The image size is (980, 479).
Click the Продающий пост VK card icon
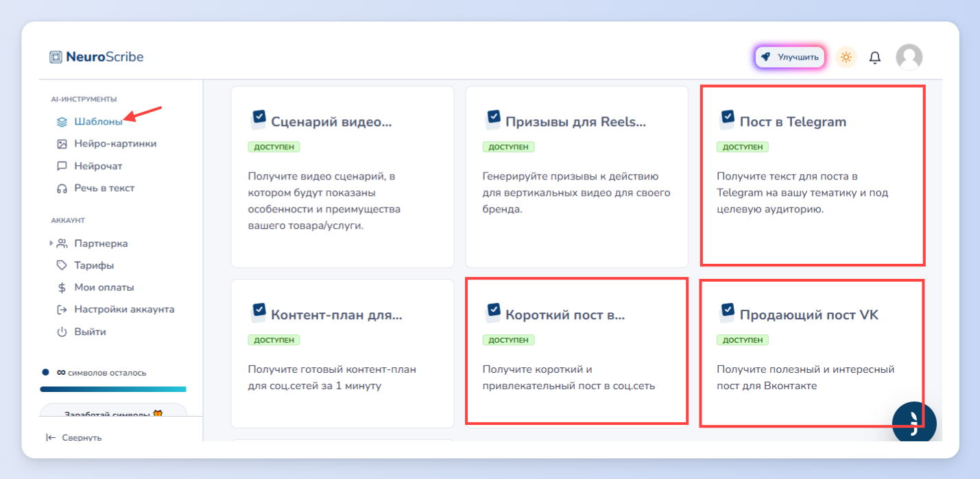click(x=728, y=312)
